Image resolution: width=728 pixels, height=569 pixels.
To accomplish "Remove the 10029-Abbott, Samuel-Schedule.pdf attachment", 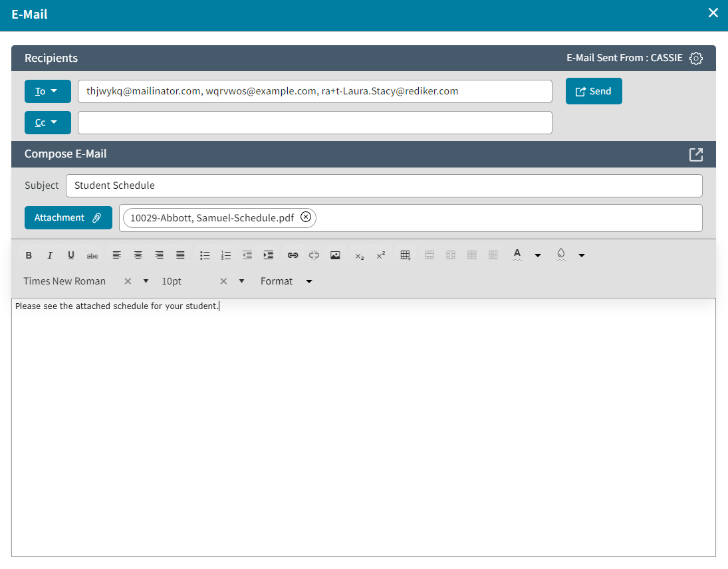I will tap(306, 217).
